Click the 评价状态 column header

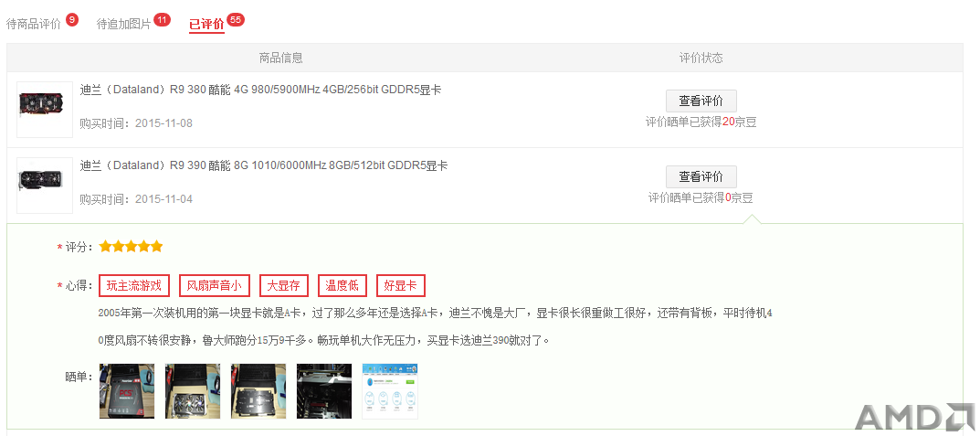coord(701,58)
